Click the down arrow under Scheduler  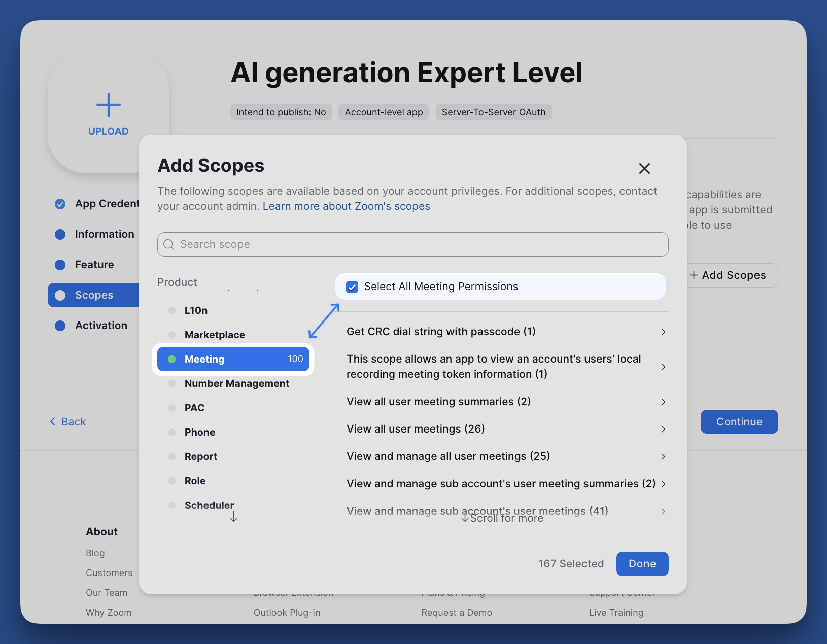(233, 517)
